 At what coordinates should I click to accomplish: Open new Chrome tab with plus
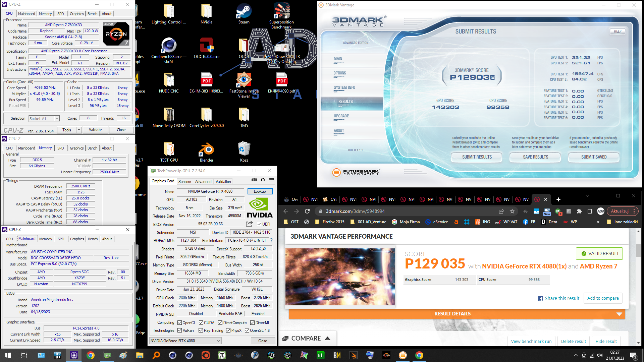click(558, 199)
